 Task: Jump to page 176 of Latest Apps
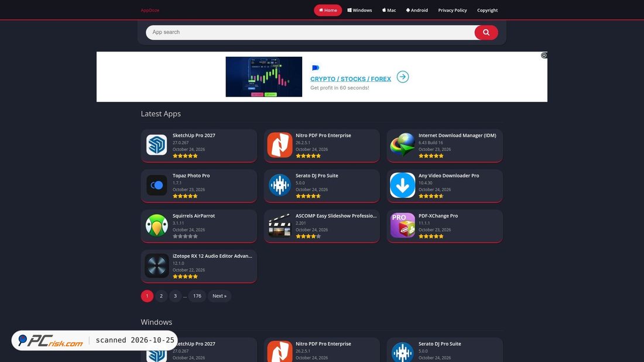click(x=197, y=296)
